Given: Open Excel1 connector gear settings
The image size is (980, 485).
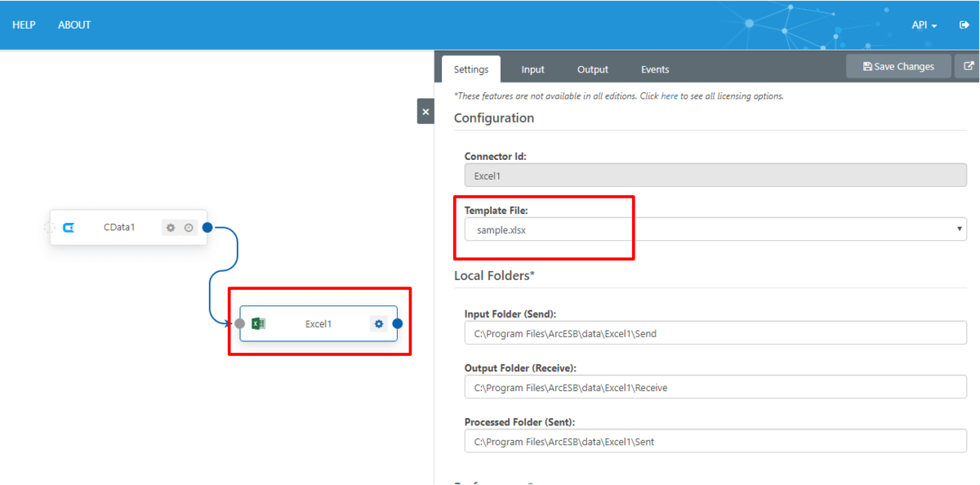Looking at the screenshot, I should (379, 324).
